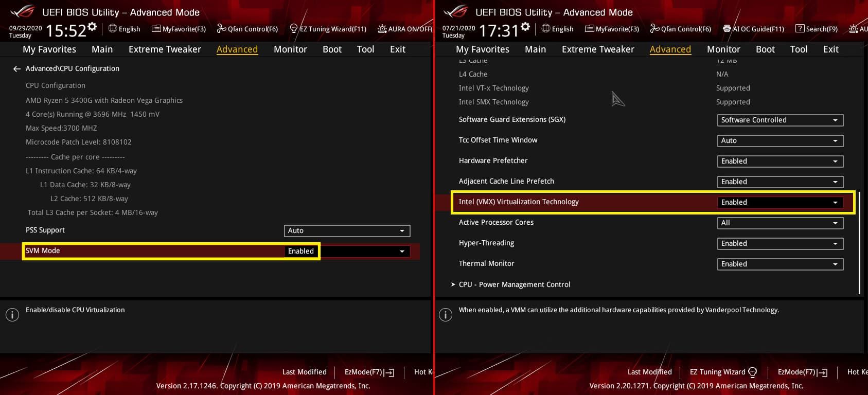Click the right BIOS window's vertical scrollbar
Screen dimensions: 868x395
[x=859, y=243]
